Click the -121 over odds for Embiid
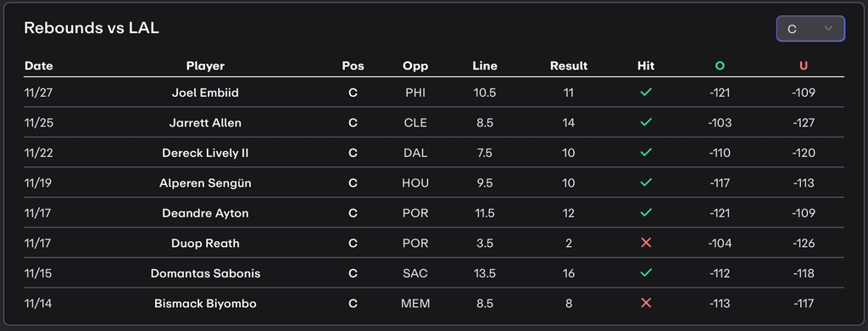This screenshot has width=868, height=331. (720, 93)
